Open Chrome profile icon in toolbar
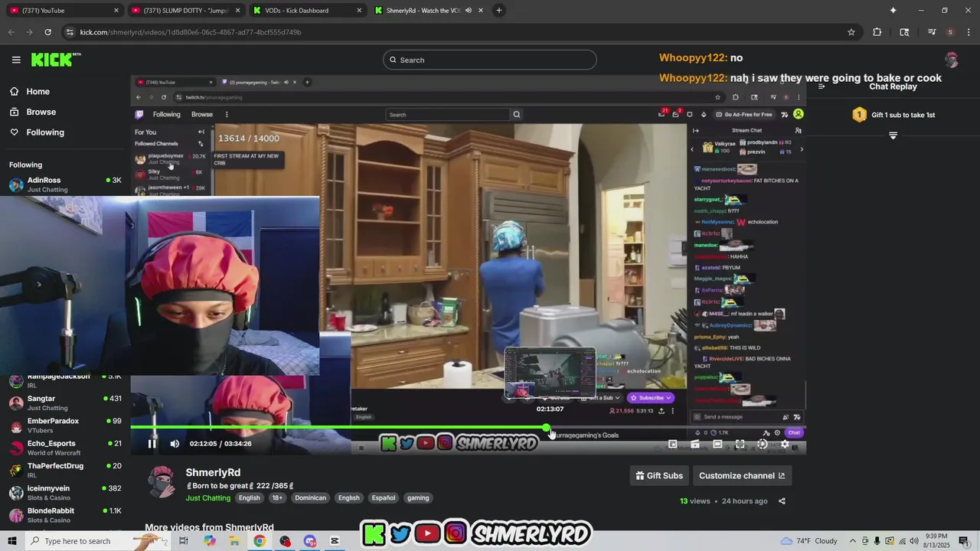 pos(950,32)
